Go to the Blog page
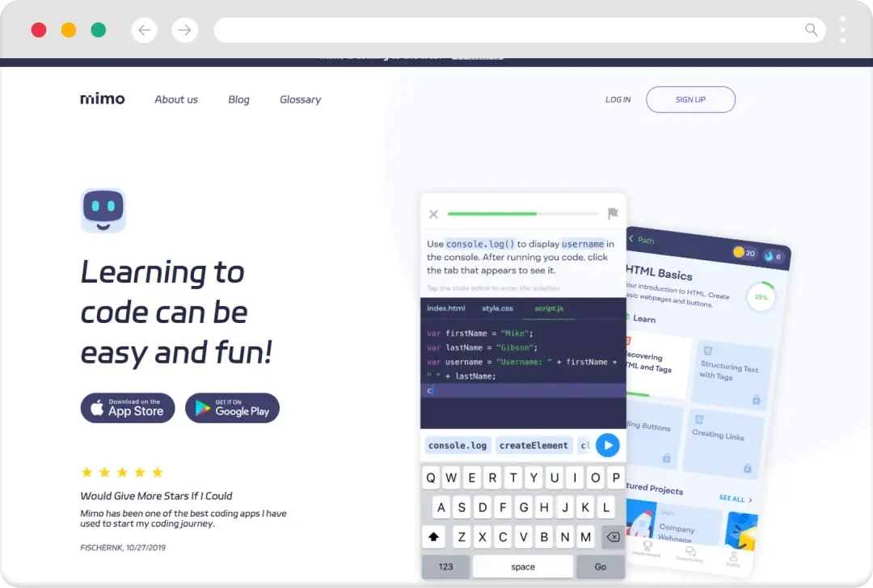 click(238, 99)
